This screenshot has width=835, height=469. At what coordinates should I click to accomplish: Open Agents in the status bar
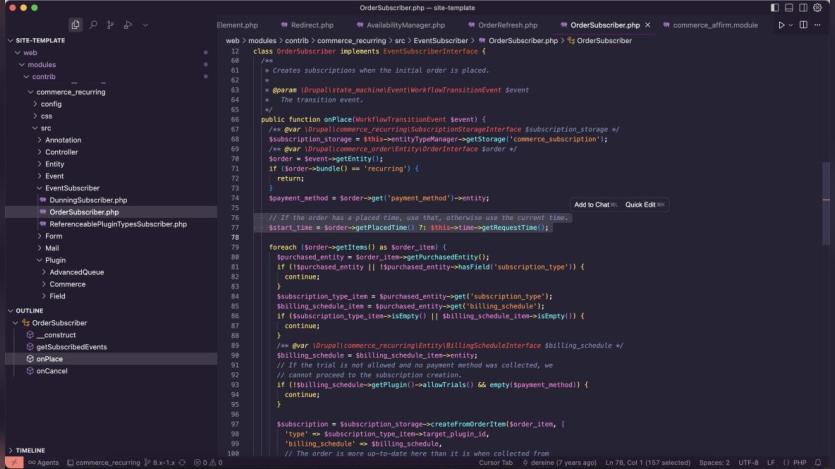[x=43, y=463]
